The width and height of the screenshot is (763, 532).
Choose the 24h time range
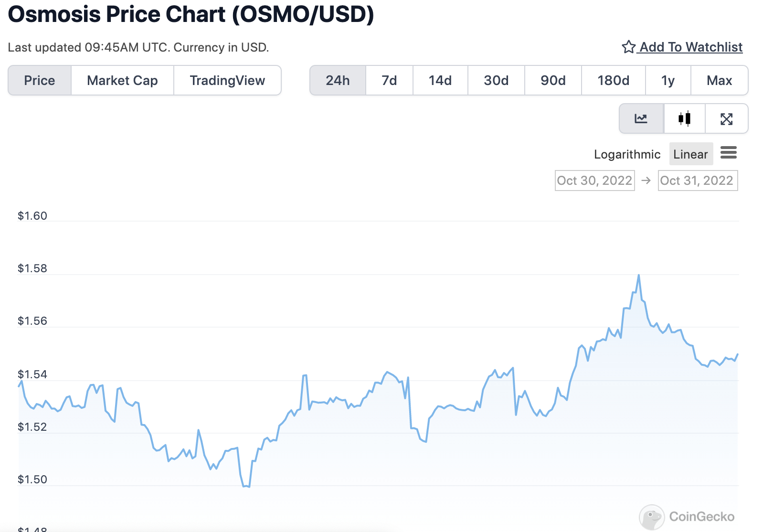point(338,80)
